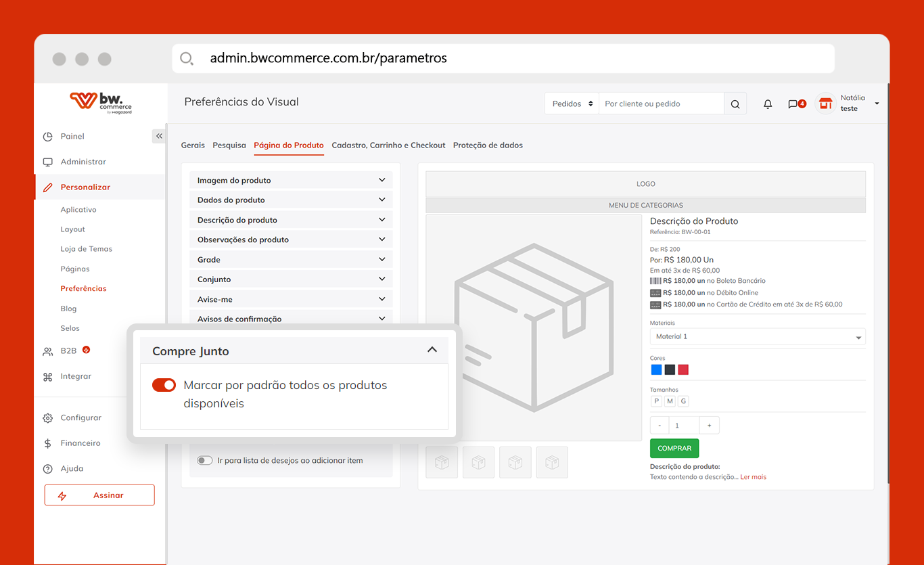Open the Materiais dropdown
Viewport: 924px width, 565px height.
click(x=757, y=337)
